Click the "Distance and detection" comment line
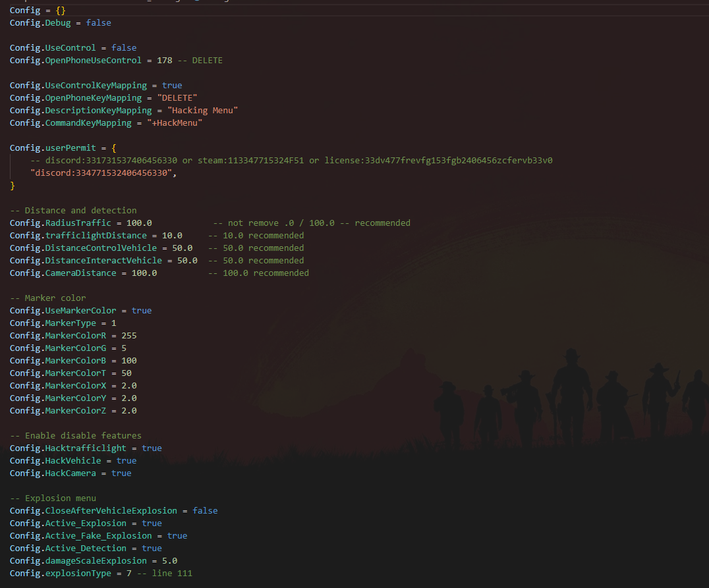 (73, 211)
